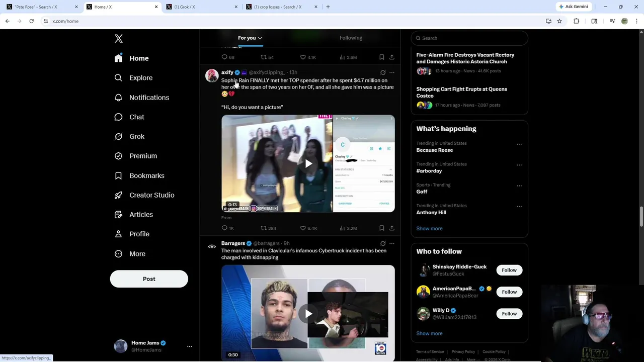Viewport: 644px width, 362px height.
Task: Click the Creator Studio rocket icon
Action: tap(118, 195)
